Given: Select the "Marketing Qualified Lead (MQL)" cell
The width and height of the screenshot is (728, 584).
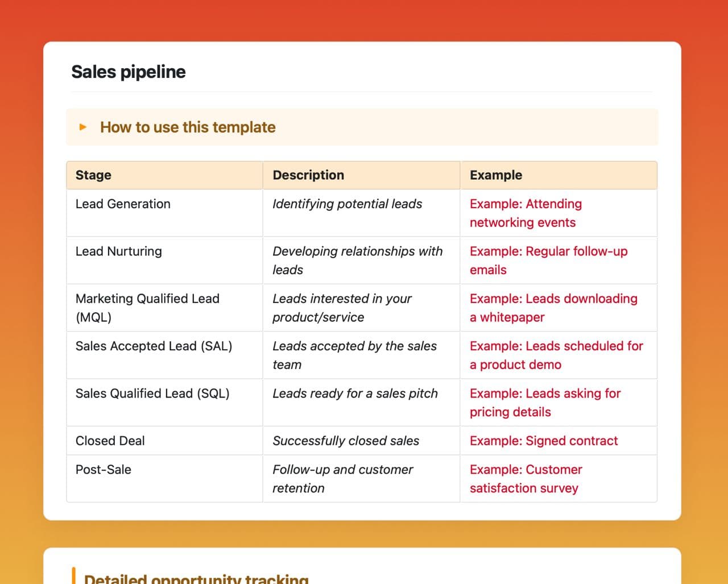Looking at the screenshot, I should 147,308.
